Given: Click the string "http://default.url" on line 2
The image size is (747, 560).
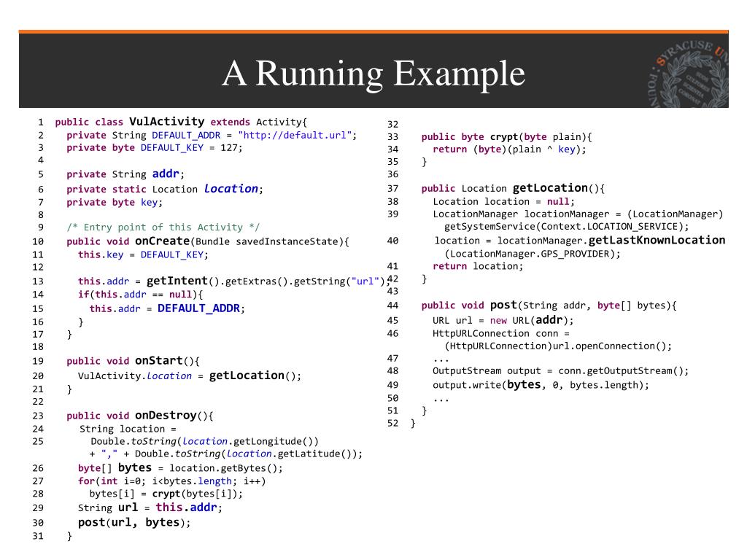Looking at the screenshot, I should pyautogui.click(x=295, y=135).
